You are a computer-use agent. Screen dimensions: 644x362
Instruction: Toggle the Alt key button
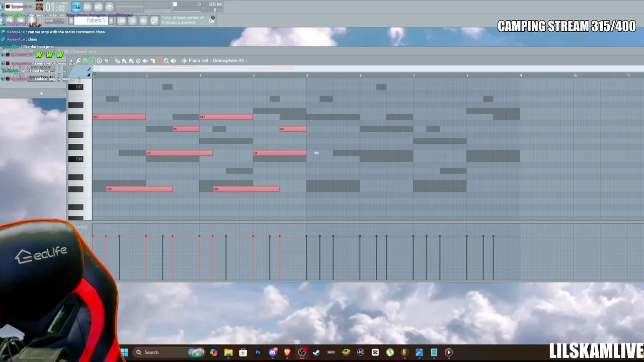coord(143,21)
